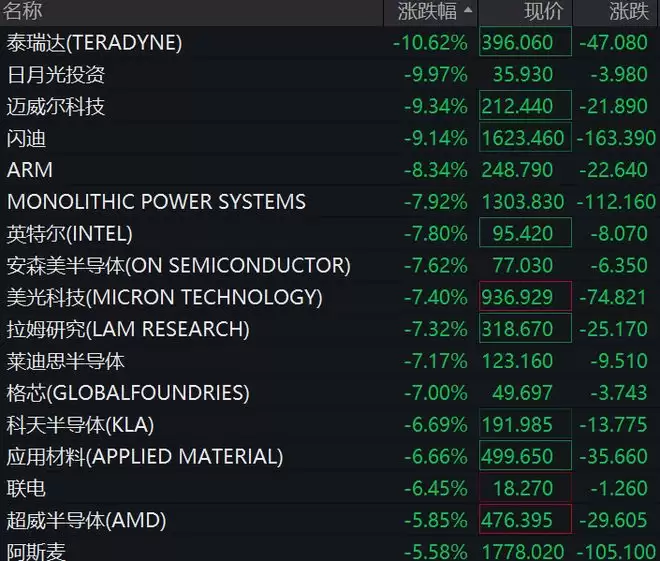Open the 泰瑞达(TERADYNE) stock row
The width and height of the screenshot is (660, 561).
coord(330,43)
